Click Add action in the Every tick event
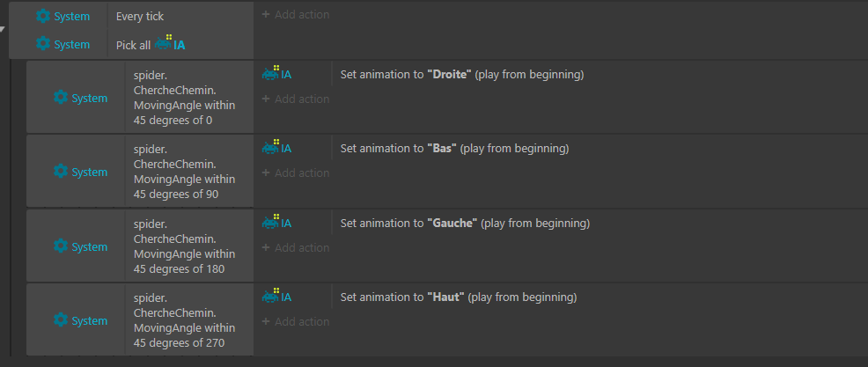This screenshot has width=868, height=367. pyautogui.click(x=296, y=15)
